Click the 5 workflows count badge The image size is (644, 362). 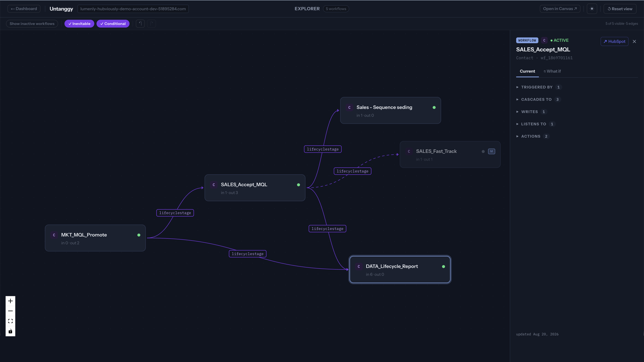point(336,9)
